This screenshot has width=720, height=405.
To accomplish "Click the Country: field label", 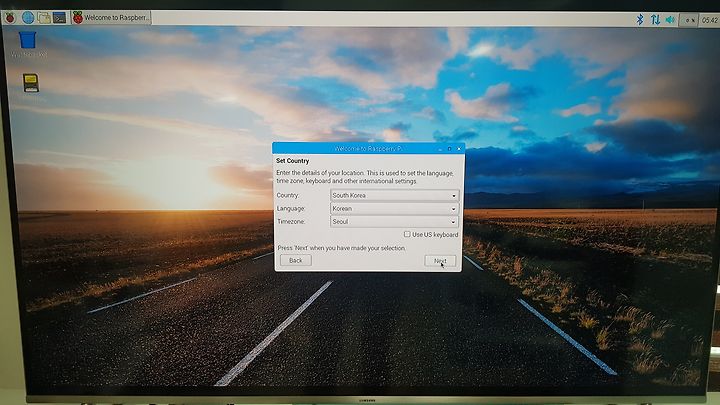I will click(x=288, y=195).
